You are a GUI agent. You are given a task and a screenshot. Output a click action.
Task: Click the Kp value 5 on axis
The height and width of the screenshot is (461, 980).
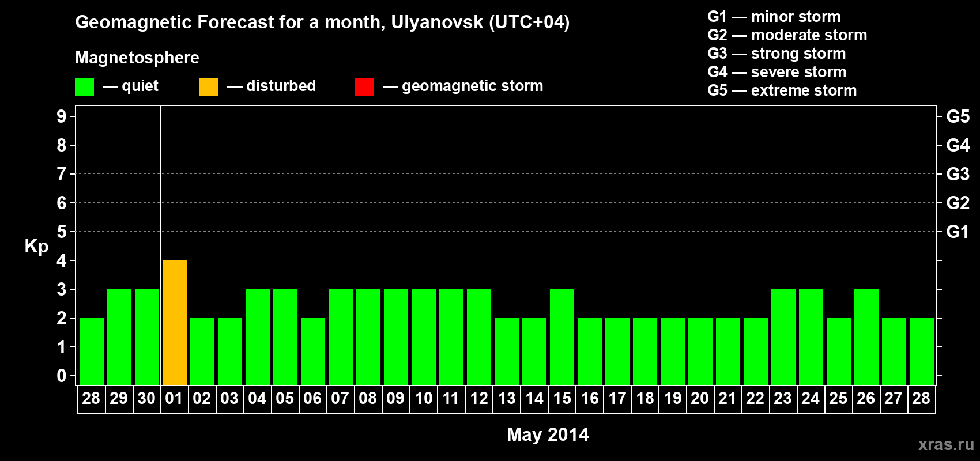coord(62,232)
